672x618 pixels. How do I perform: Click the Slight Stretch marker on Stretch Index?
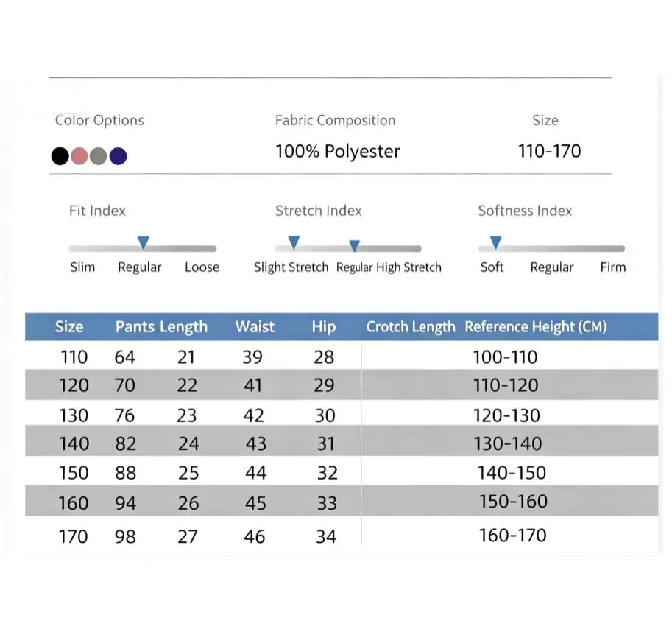click(294, 242)
